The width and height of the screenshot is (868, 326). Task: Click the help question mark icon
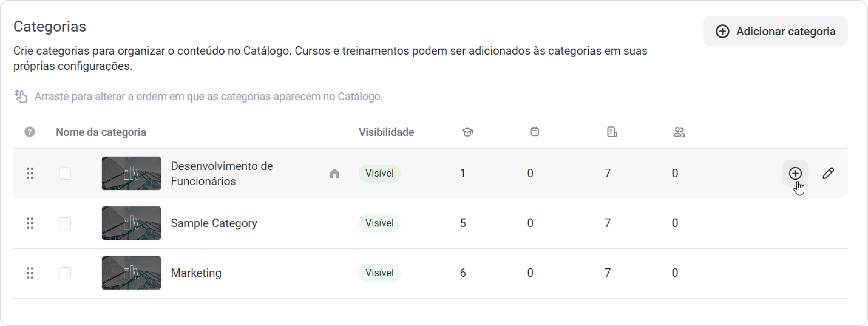(30, 132)
